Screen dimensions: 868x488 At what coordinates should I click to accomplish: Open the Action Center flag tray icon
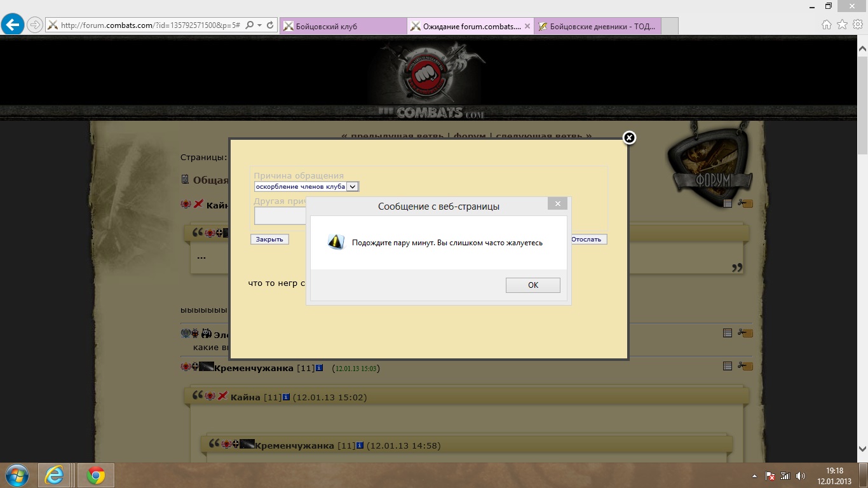(770, 476)
